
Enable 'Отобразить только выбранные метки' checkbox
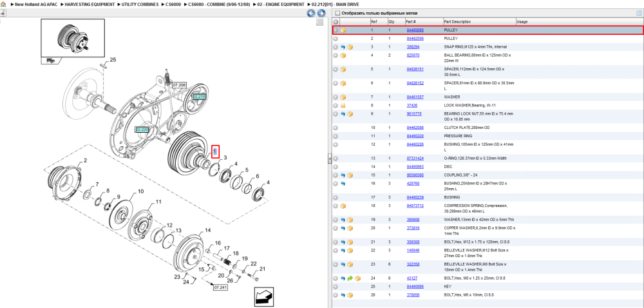(x=337, y=13)
